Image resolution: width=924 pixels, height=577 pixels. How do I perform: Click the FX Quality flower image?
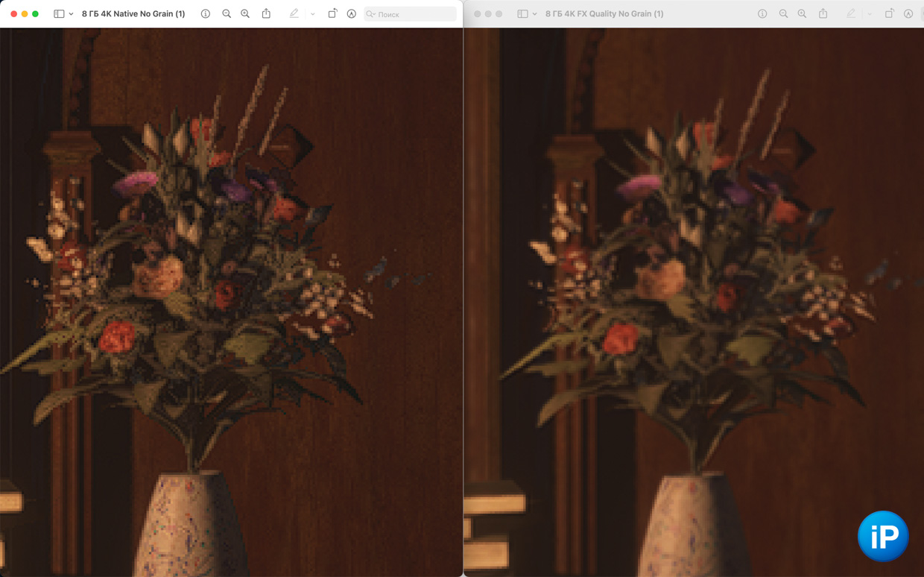click(694, 302)
